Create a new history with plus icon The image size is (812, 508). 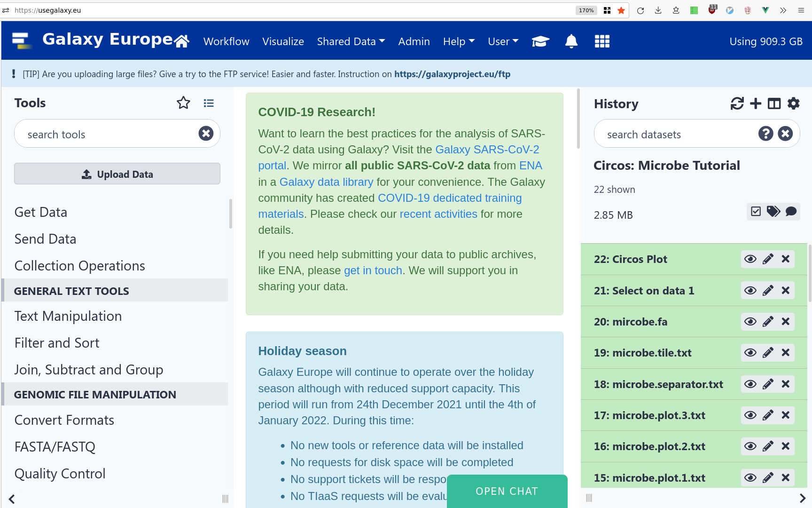click(756, 103)
